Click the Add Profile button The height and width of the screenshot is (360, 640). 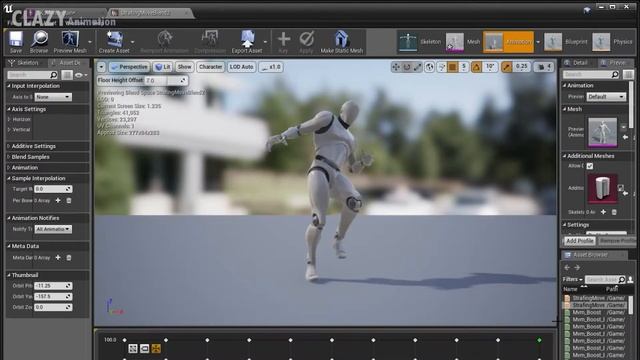click(580, 241)
